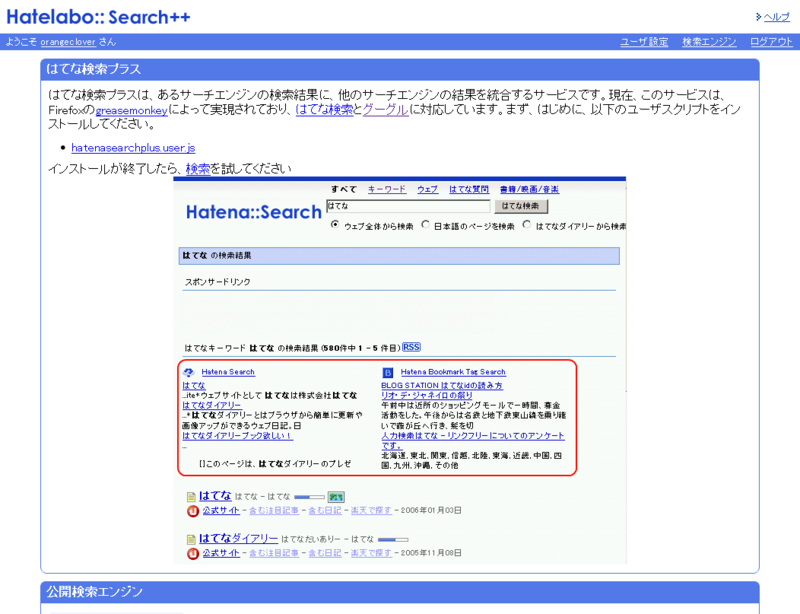Image resolution: width=800 pixels, height=614 pixels.
Task: Click the blue Hatena Bookmark Tag Search icon
Action: tap(386, 372)
